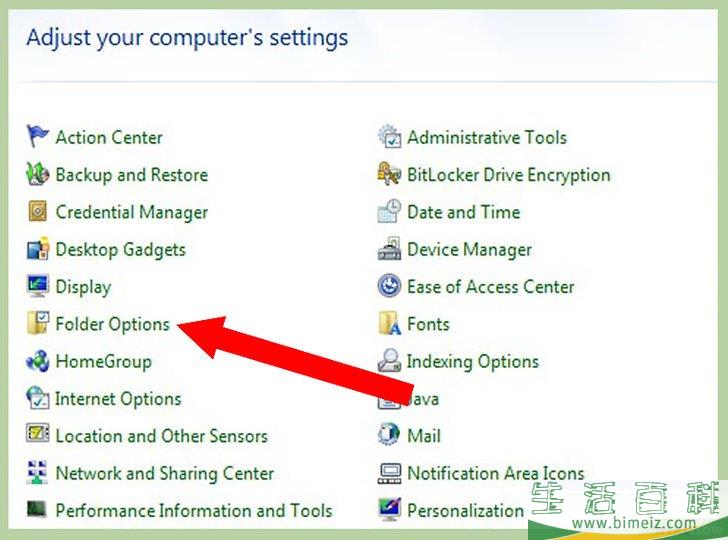Open the Internet Options globe icon
The image size is (728, 540).
[x=37, y=398]
